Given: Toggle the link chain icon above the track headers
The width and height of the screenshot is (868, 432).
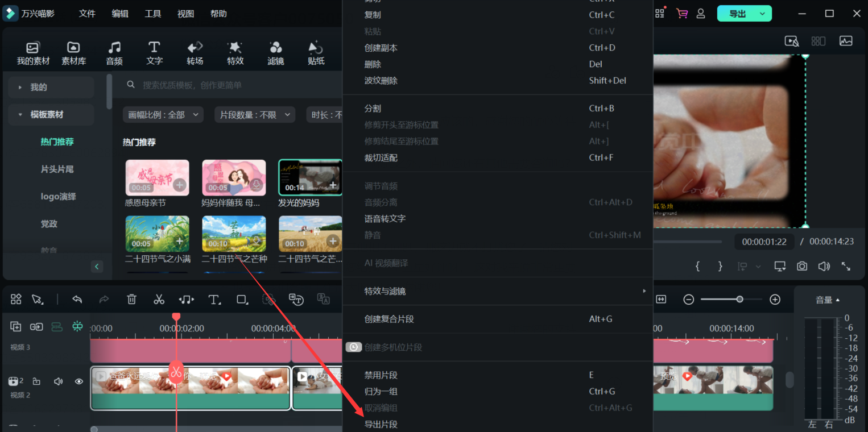Looking at the screenshot, I should click(x=36, y=326).
